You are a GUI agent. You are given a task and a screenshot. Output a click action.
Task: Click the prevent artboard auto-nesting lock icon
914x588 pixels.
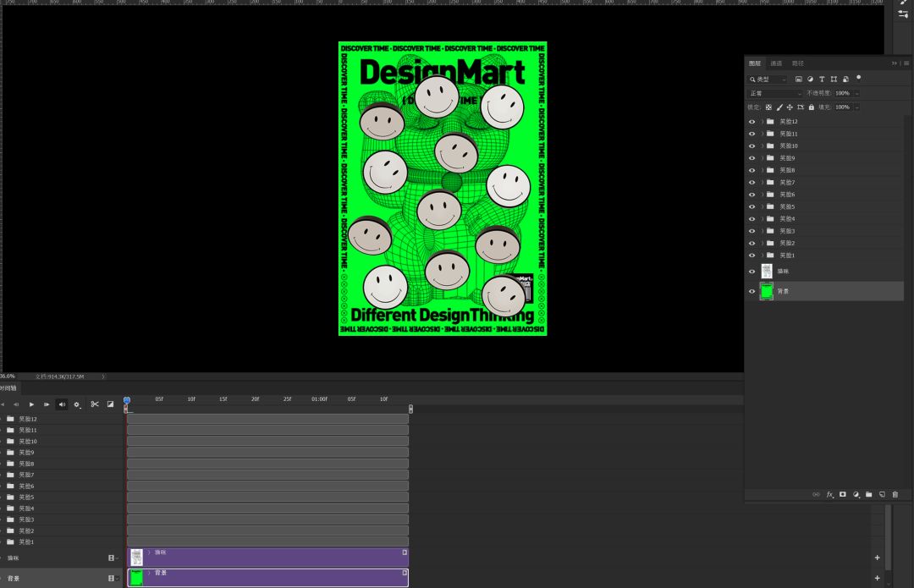(x=801, y=107)
